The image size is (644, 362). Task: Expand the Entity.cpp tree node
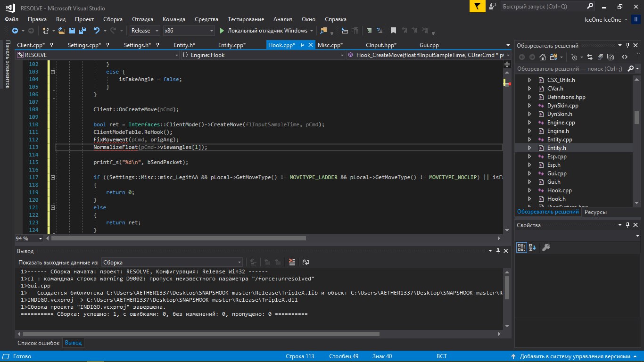point(529,140)
